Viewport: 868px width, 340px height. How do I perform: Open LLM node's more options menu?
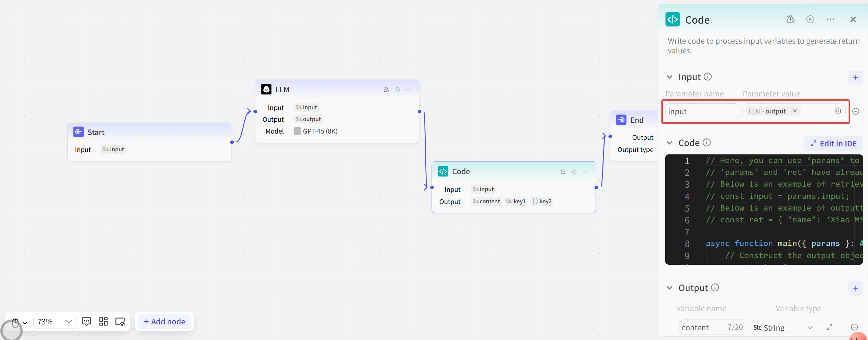click(408, 90)
